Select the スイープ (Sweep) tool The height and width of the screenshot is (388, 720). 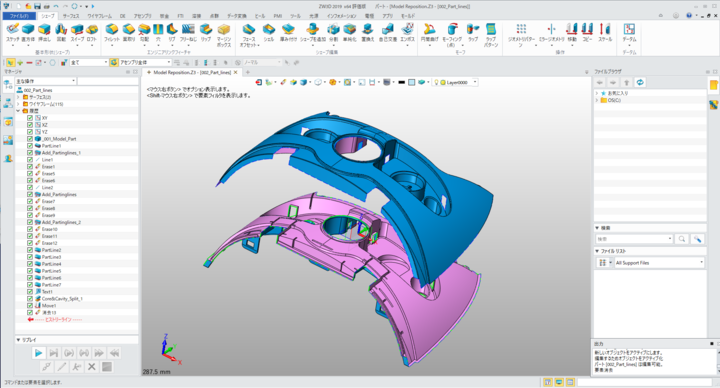tap(77, 33)
